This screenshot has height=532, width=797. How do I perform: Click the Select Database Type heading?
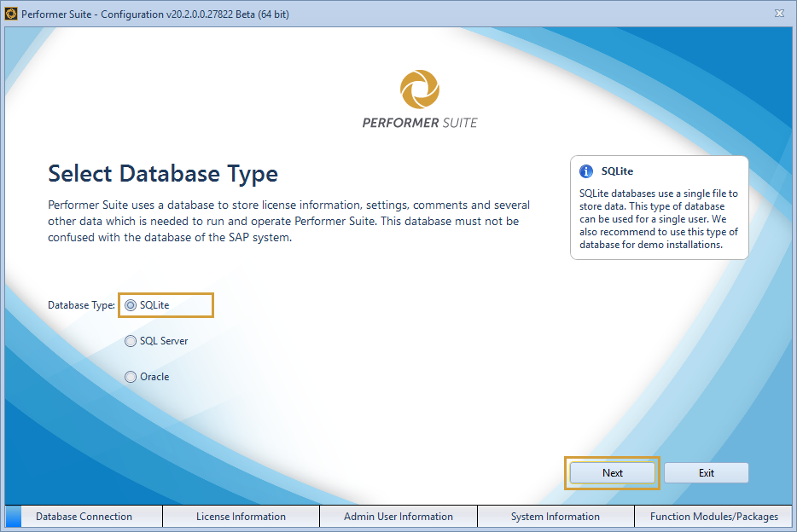point(162,173)
